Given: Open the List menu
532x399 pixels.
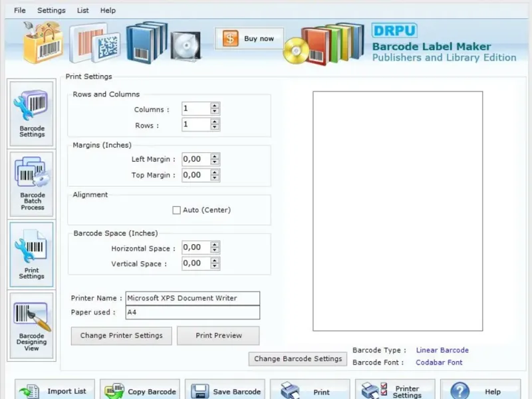Looking at the screenshot, I should coord(82,11).
